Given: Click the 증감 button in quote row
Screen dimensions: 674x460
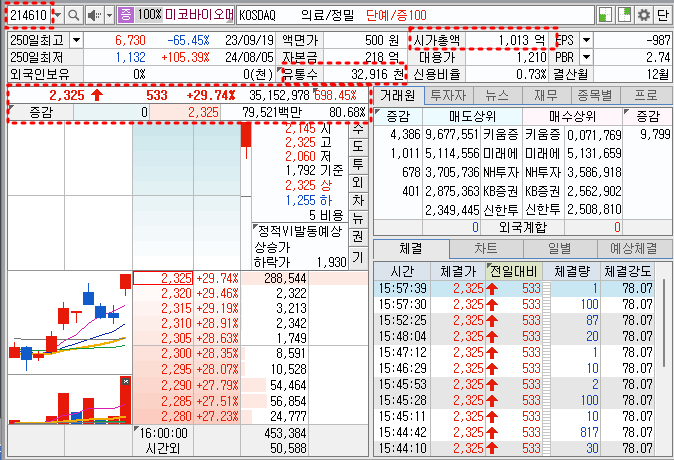Looking at the screenshot, I should (40, 113).
